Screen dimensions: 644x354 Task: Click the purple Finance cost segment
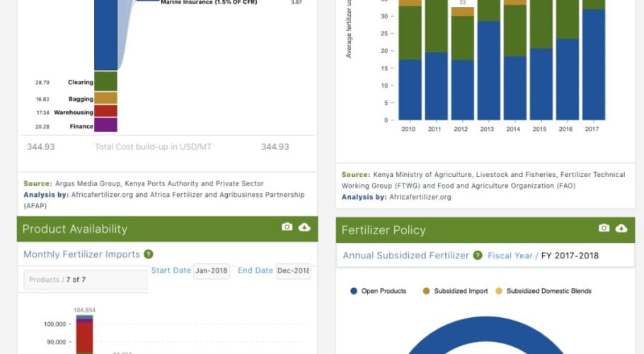tap(105, 125)
